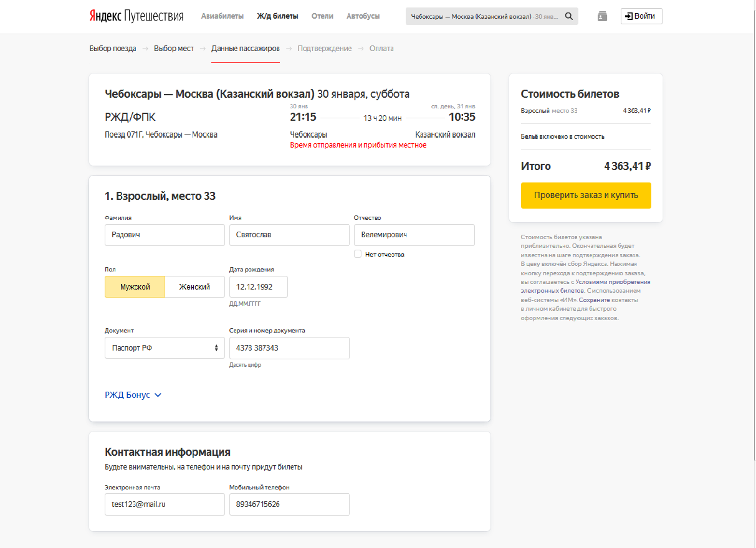This screenshot has height=548, width=756.
Task: Click the Контактная информация heading
Action: [168, 452]
